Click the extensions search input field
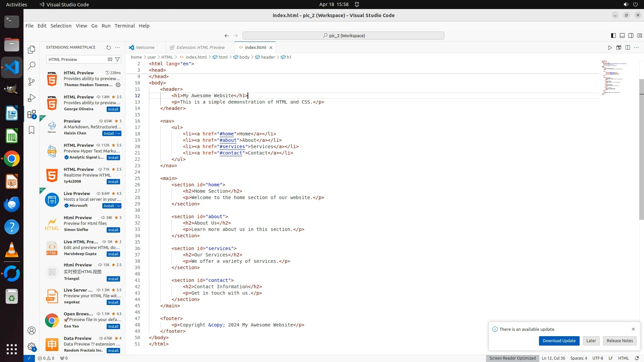Screen dimensions: 644x362 point(76,59)
